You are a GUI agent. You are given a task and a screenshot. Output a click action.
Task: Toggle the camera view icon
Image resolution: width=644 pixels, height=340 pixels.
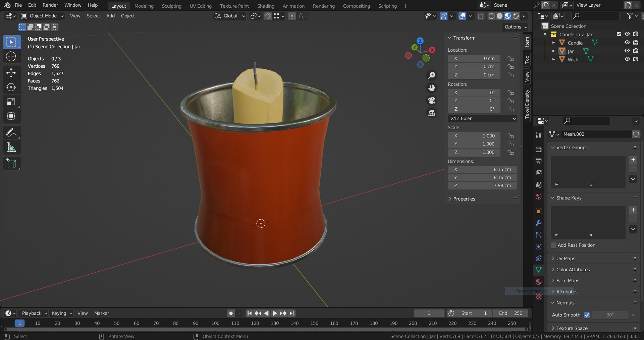[432, 100]
